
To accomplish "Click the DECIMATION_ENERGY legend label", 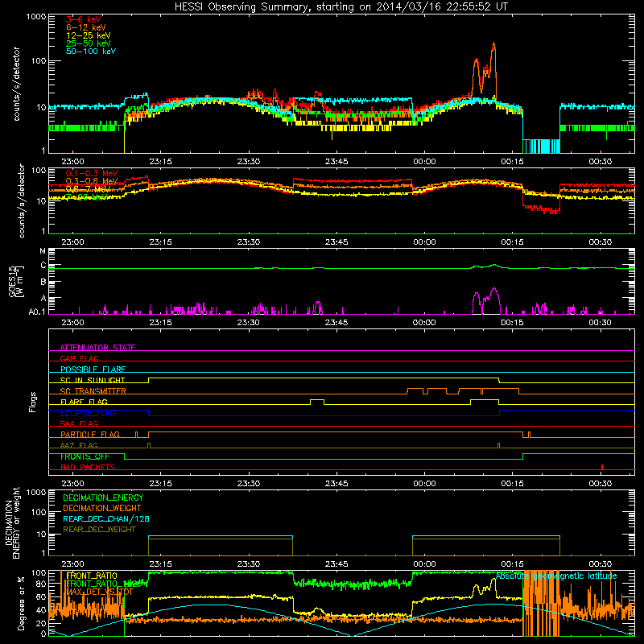I will click(103, 497).
